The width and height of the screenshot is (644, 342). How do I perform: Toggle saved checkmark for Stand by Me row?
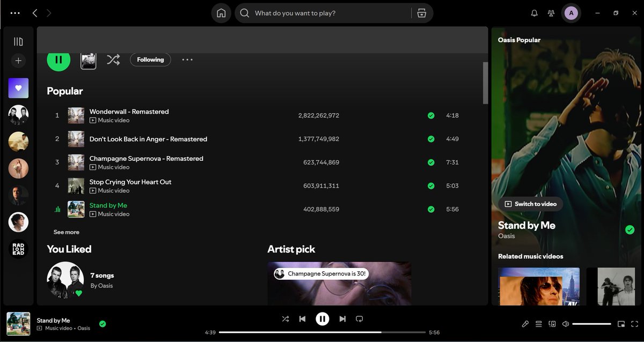coord(431,209)
